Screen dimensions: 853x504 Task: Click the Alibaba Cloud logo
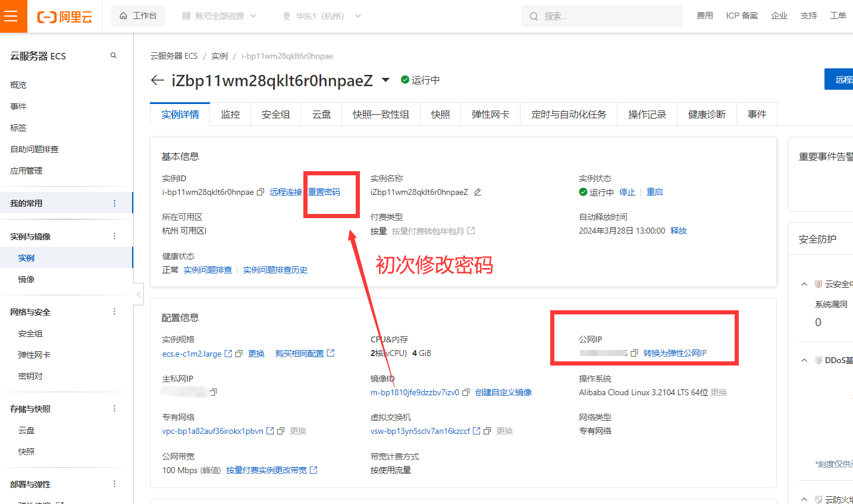click(x=65, y=17)
